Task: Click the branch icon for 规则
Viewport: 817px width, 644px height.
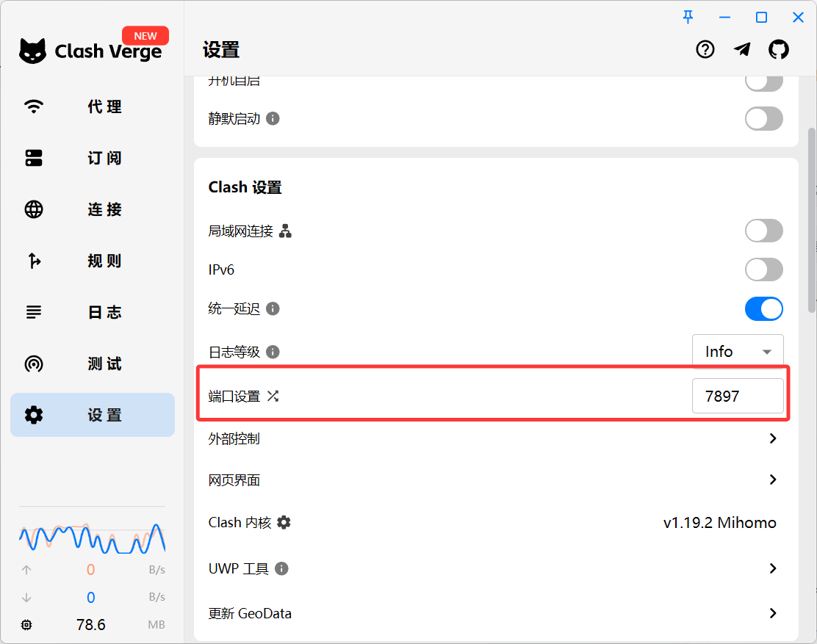Action: [34, 260]
